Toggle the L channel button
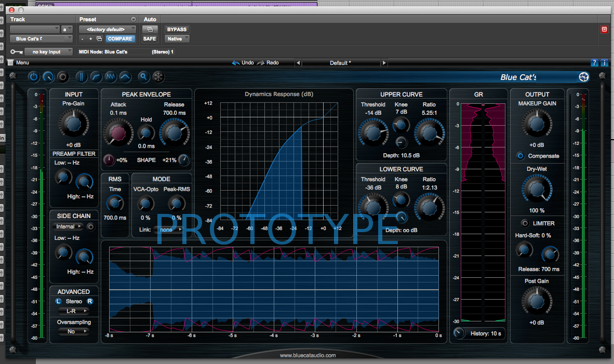This screenshot has height=364, width=614. (58, 301)
